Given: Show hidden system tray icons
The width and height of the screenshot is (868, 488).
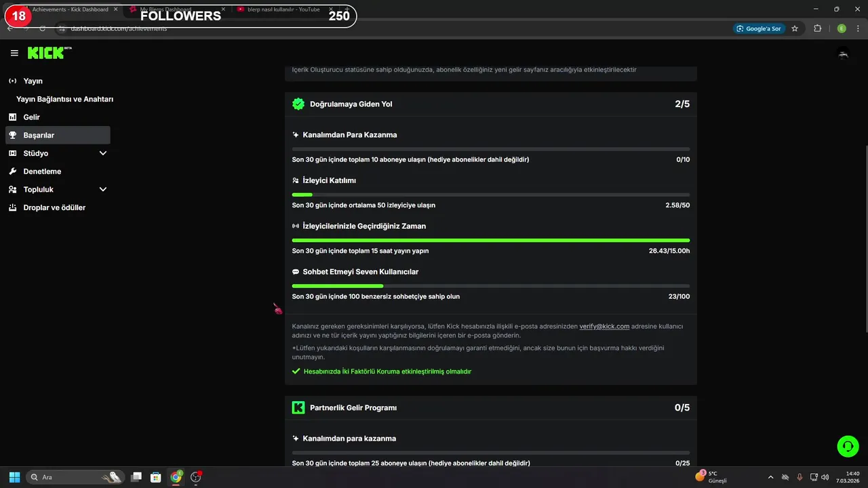Looking at the screenshot, I should point(770,477).
